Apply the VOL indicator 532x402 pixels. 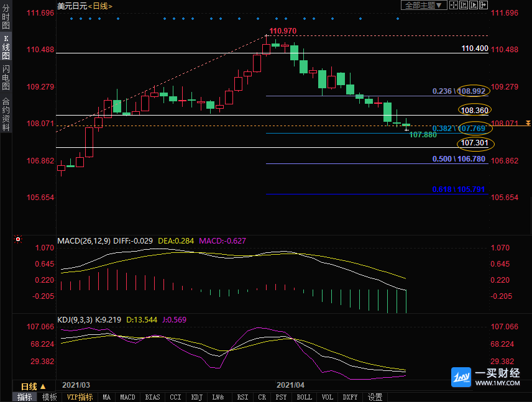[328, 397]
